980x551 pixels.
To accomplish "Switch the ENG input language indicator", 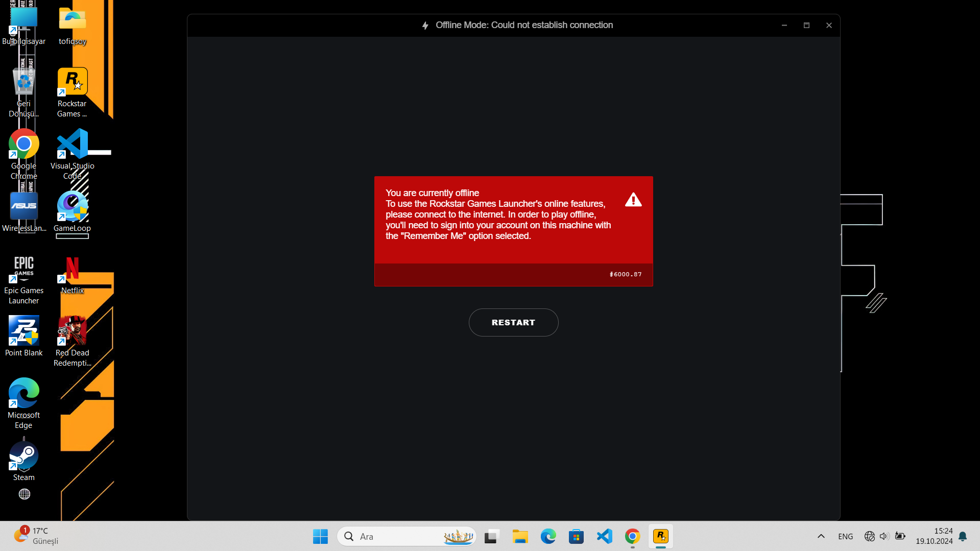I will (x=846, y=536).
